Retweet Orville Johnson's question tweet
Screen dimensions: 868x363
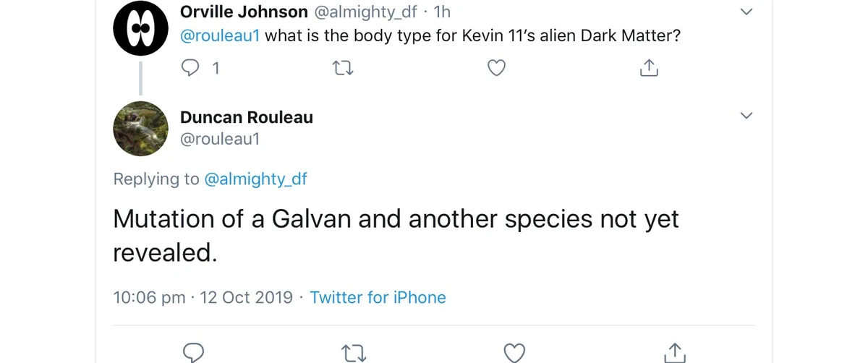click(x=342, y=68)
